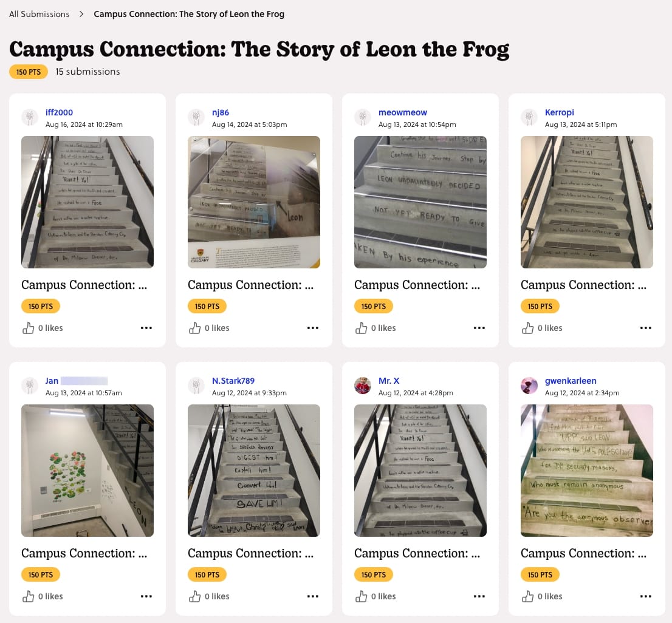672x623 pixels.
Task: Click iff2000's profile avatar
Action: pos(30,117)
